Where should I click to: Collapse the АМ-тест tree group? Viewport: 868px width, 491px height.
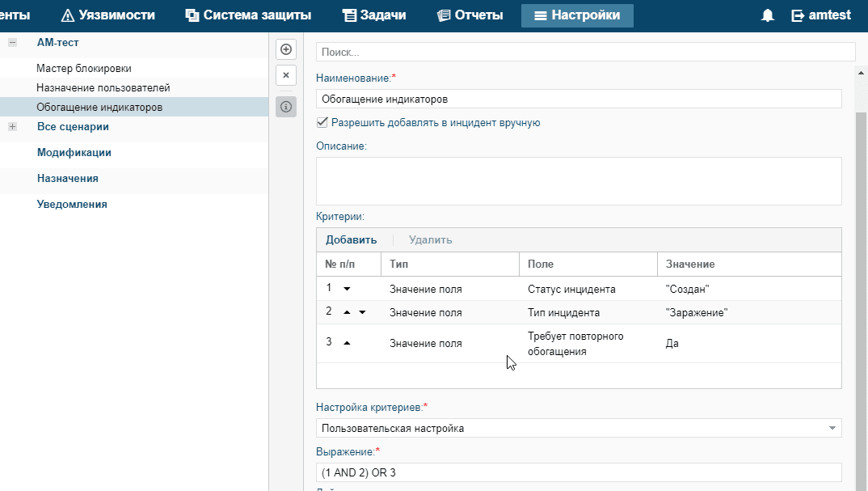pos(12,42)
